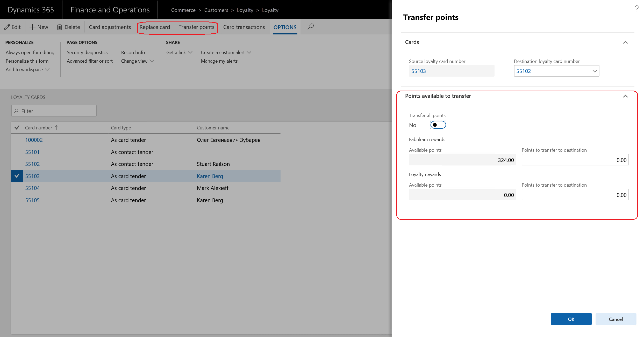The height and width of the screenshot is (337, 644).
Task: Click the Replace card menu item
Action: [155, 27]
